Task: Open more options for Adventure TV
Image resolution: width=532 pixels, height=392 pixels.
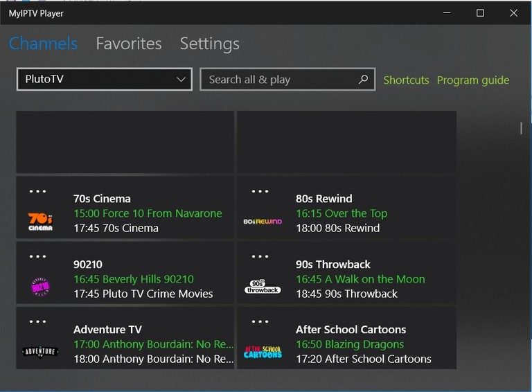Action: (x=37, y=321)
